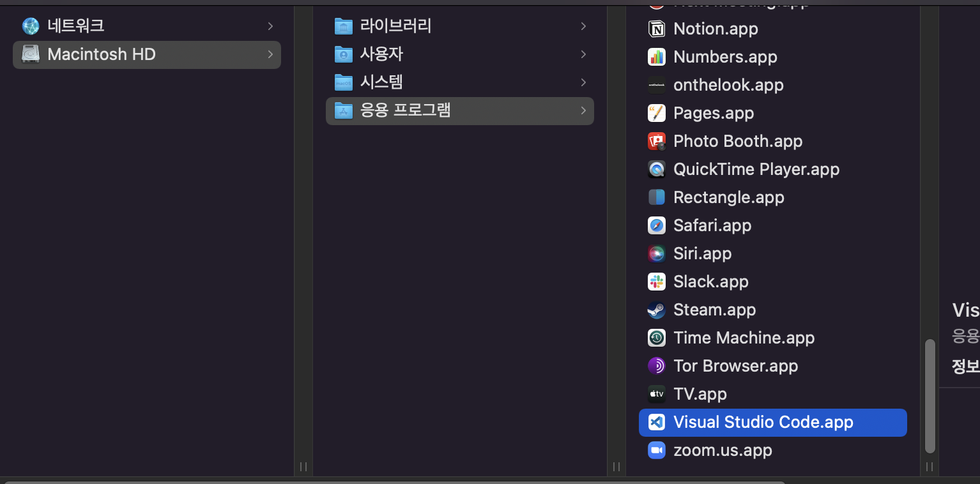The image size is (980, 484).
Task: Click second column's width handle at bottom
Action: 616,467
